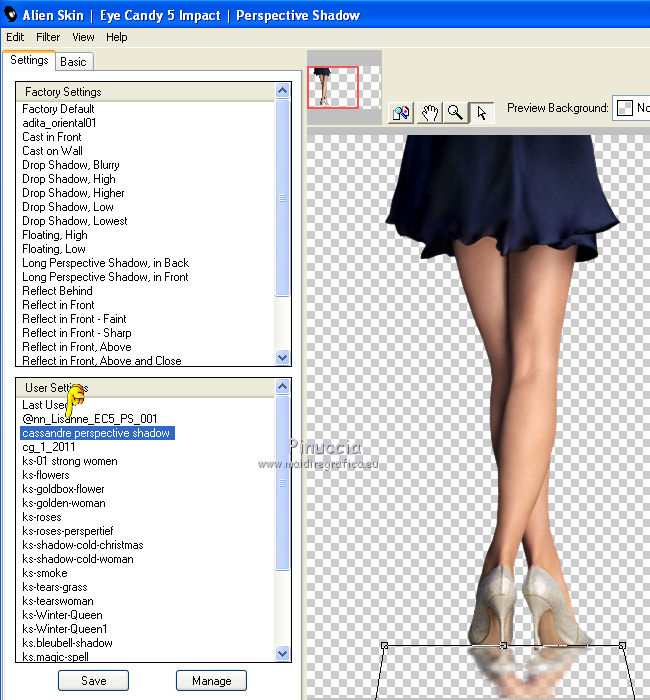Image resolution: width=650 pixels, height=700 pixels.
Task: Click the shadow box top-right corner handle
Action: [622, 646]
